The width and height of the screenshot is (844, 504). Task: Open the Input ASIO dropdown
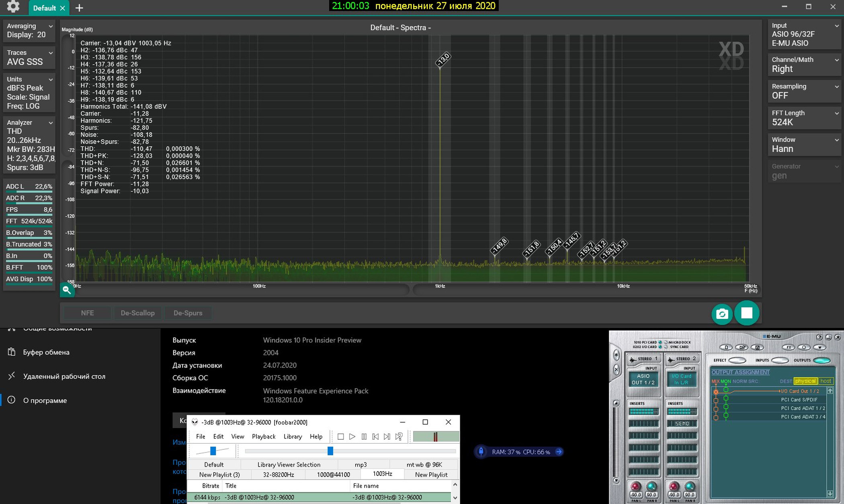coord(805,35)
